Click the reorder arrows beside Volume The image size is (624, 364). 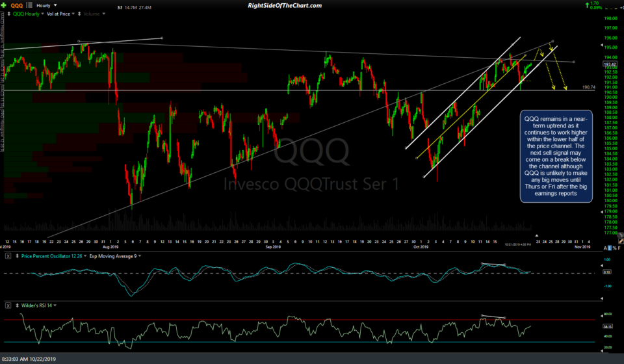[x=79, y=14]
